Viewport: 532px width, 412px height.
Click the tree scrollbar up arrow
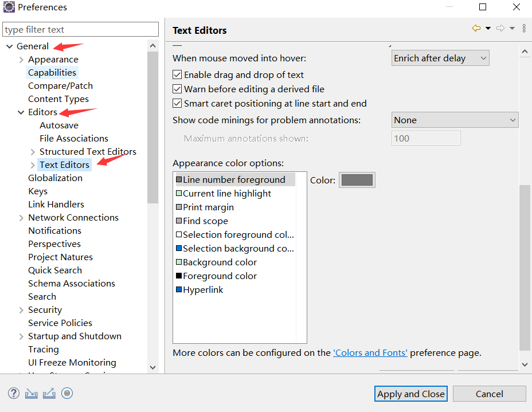point(152,46)
